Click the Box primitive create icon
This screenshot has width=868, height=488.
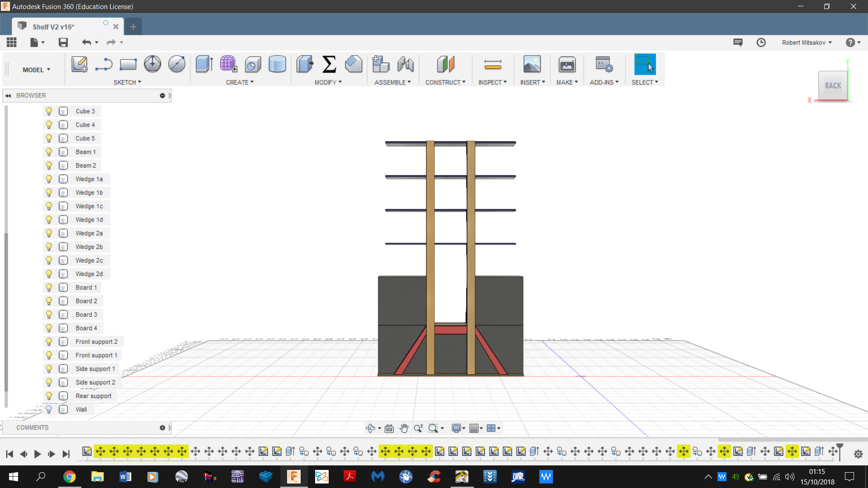253,64
